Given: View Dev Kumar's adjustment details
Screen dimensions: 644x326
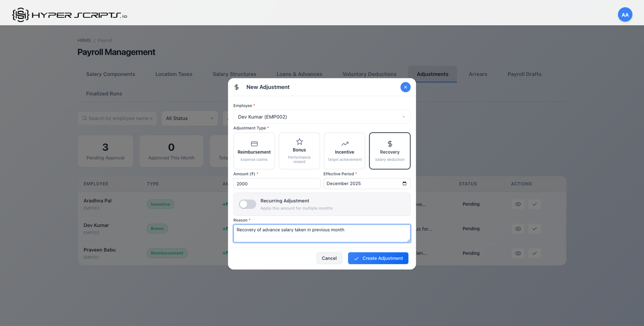Looking at the screenshot, I should point(518,229).
